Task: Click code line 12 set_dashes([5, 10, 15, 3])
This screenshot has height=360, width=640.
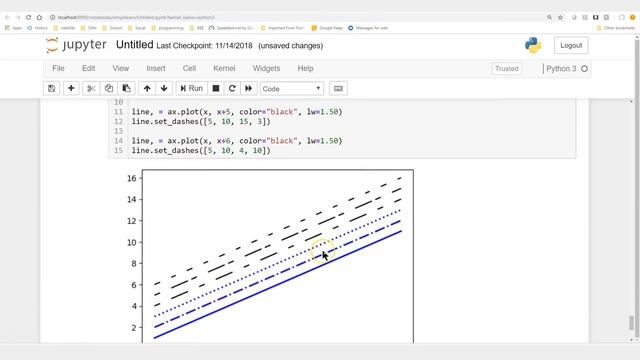Action: (201, 122)
